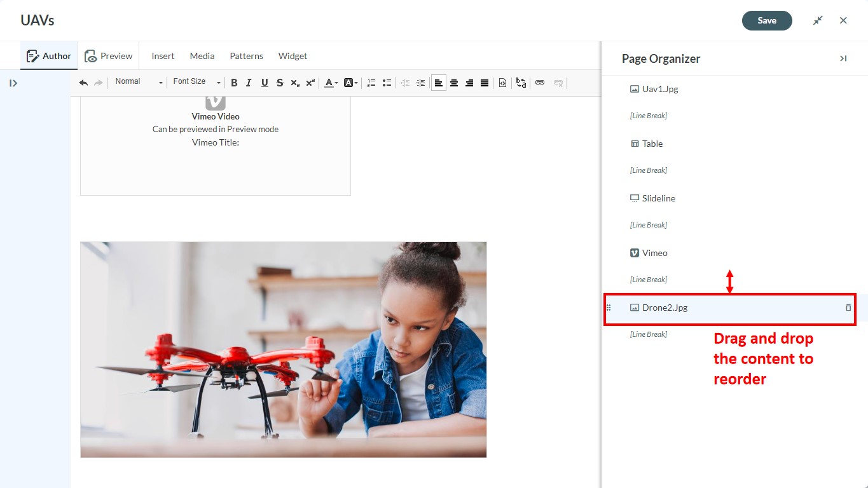The width and height of the screenshot is (868, 488).
Task: Close the UAVs editor
Action: [x=843, y=20]
